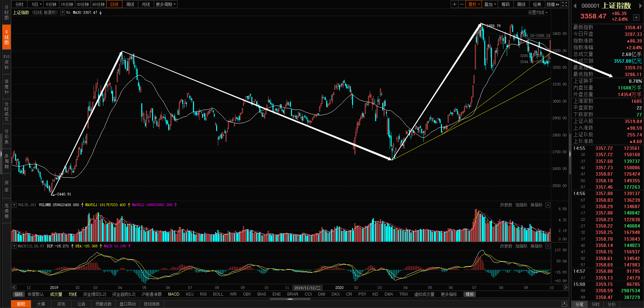Jump timeline to earliest with double-left arrow
644x308 pixels.
click(14, 288)
